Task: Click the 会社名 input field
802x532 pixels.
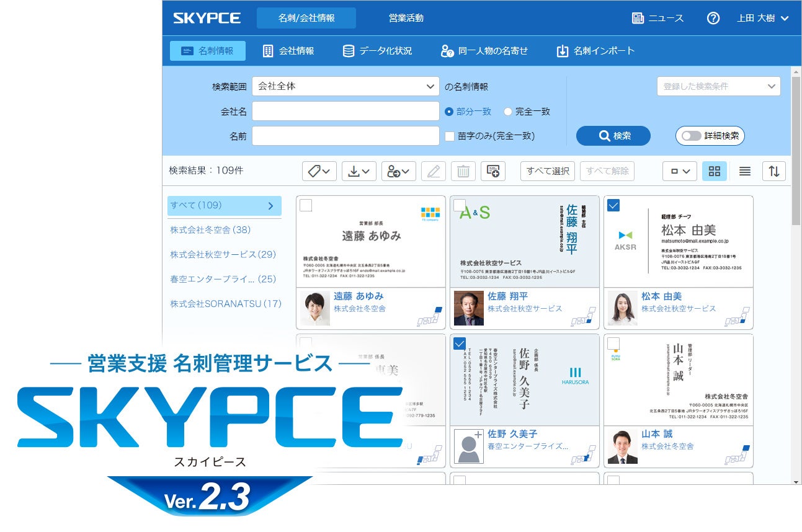Action: (x=345, y=112)
